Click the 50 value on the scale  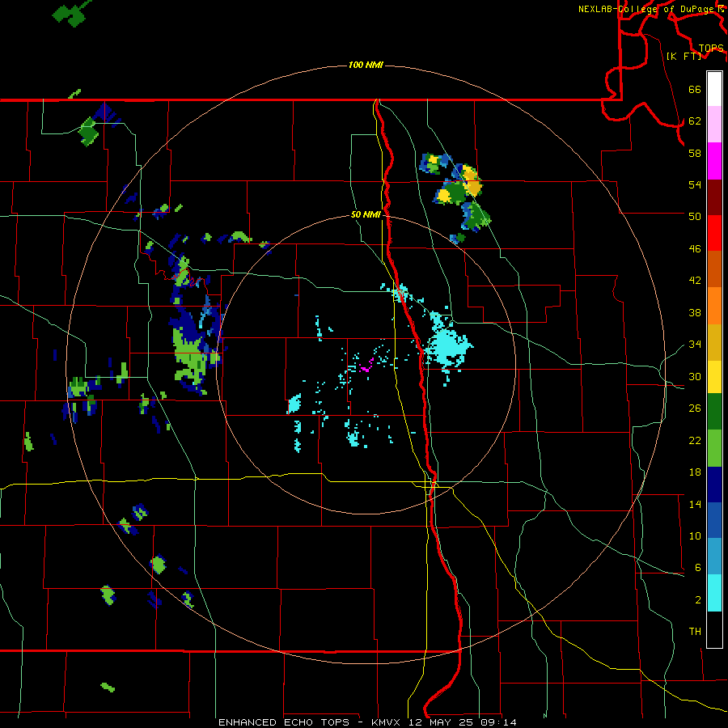[x=695, y=217]
